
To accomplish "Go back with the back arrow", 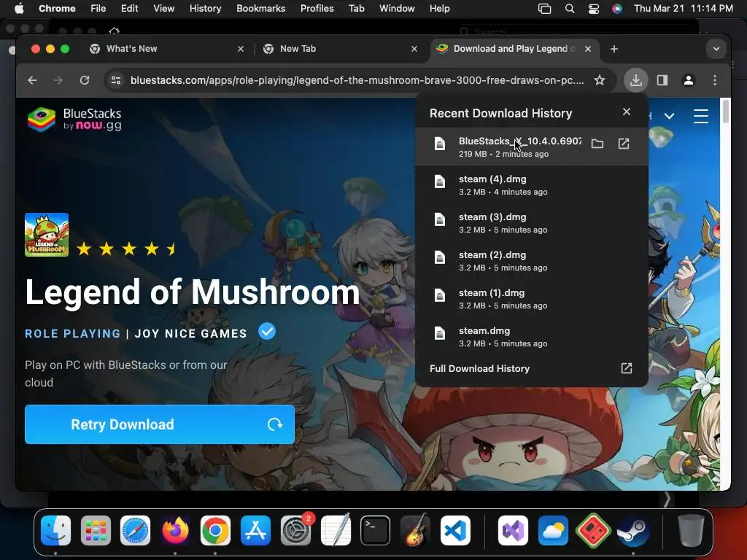I will click(32, 80).
